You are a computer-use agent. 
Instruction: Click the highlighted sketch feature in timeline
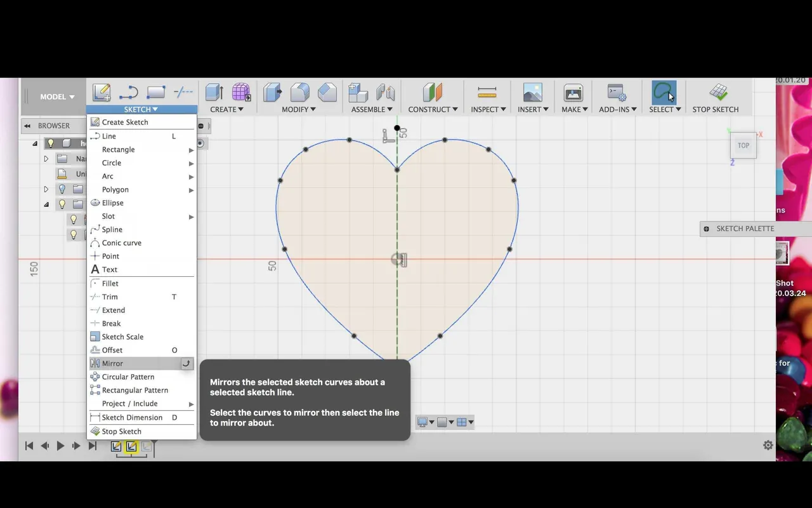coord(131,446)
